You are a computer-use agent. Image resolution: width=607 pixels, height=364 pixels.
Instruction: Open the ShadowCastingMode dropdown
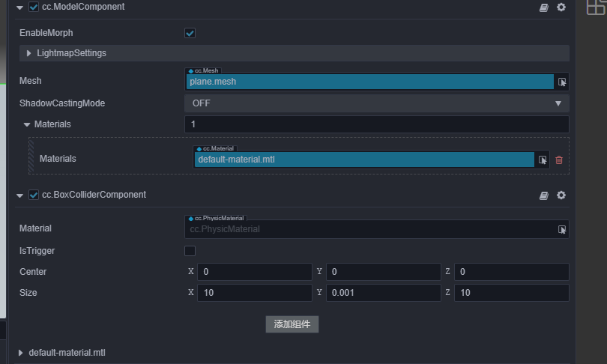pos(377,103)
